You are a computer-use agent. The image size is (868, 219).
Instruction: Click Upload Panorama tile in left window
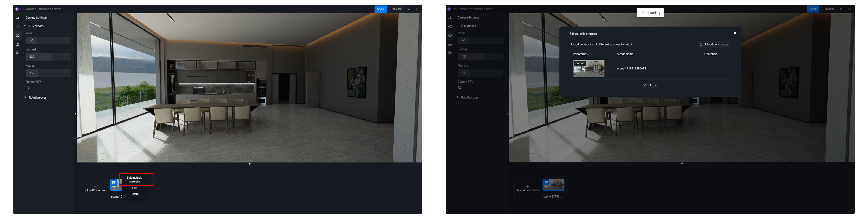pos(95,189)
